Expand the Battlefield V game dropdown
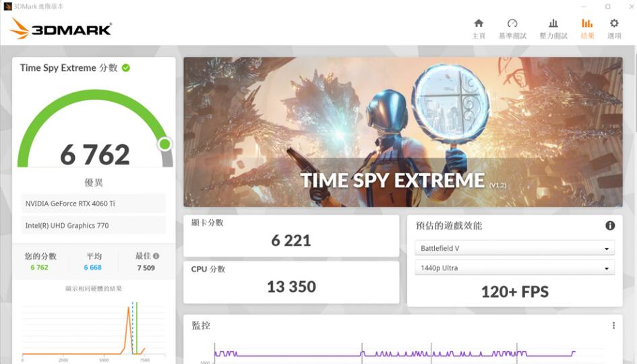Image resolution: width=637 pixels, height=364 pixels. coord(514,248)
